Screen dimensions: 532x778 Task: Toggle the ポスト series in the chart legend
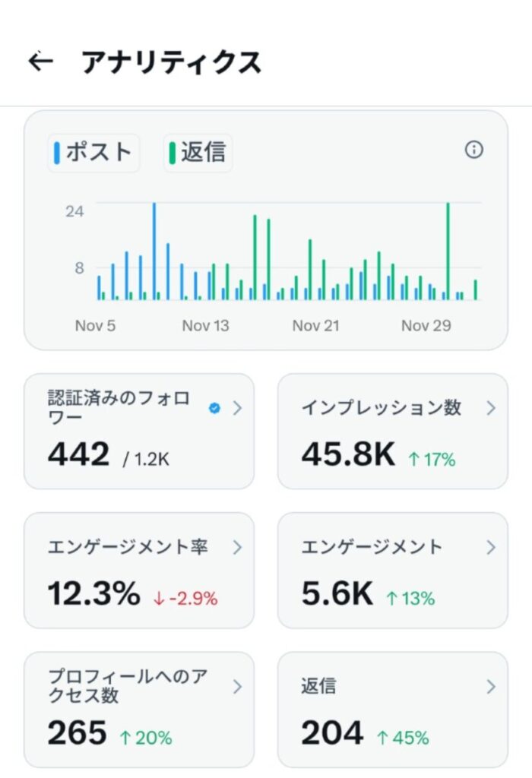pos(93,152)
